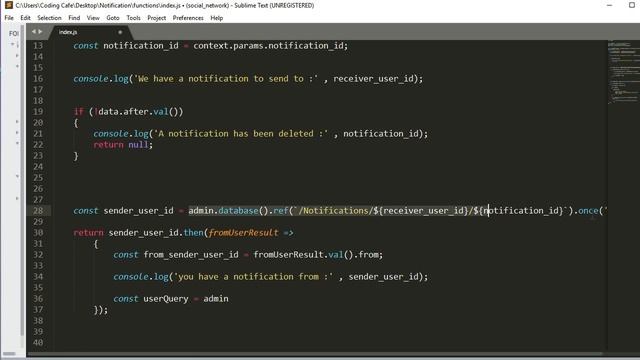The height and width of the screenshot is (360, 640).
Task: Click 'notification_id' declaration name on line 13
Action: coord(141,46)
